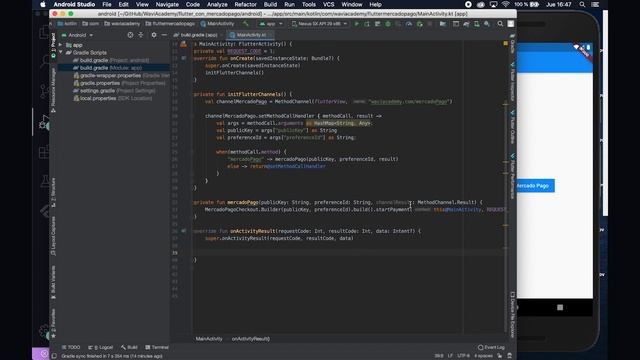The width and height of the screenshot is (640, 360).
Task: Click Scroll from Source target icon in Project panel
Action: [x=130, y=35]
